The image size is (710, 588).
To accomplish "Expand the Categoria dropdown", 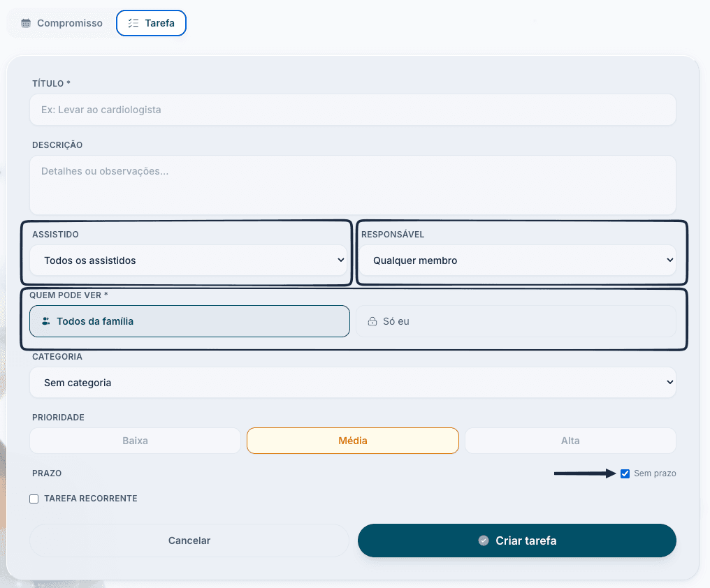I will coord(353,383).
